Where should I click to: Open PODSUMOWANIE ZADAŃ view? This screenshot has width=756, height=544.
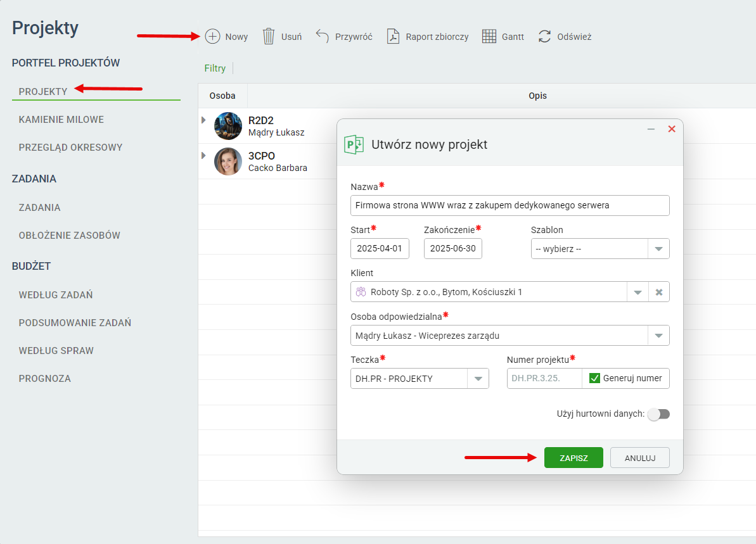click(75, 323)
